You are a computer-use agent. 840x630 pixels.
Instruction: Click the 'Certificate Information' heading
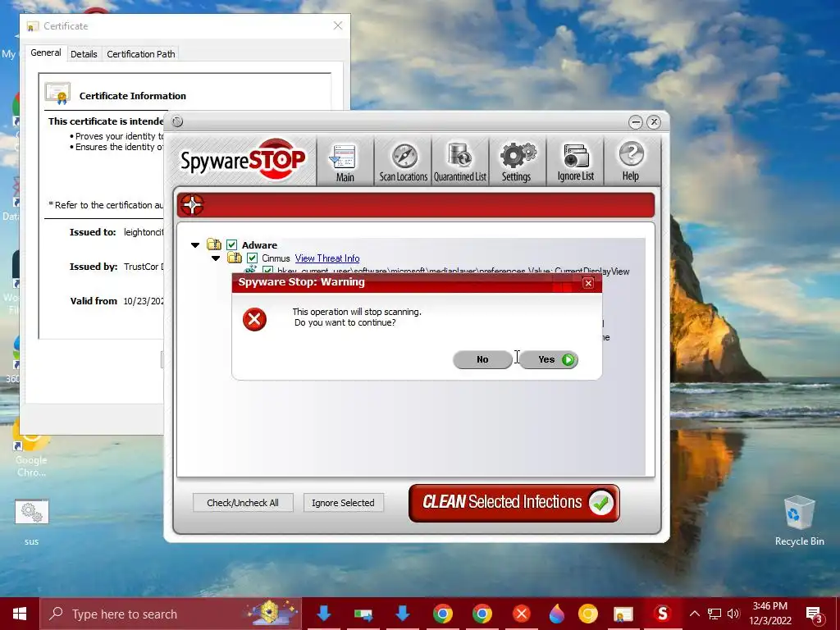[x=133, y=96]
